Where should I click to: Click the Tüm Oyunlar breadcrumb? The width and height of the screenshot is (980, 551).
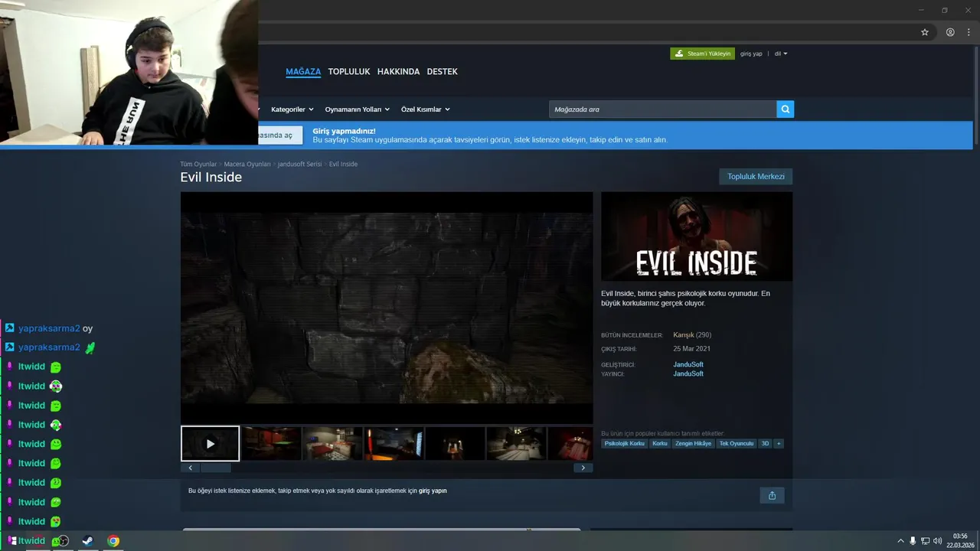198,164
